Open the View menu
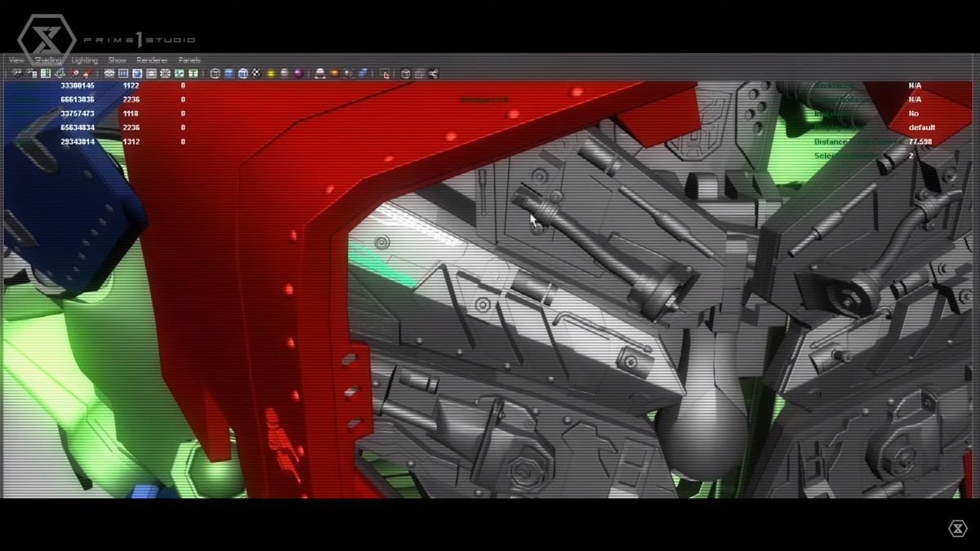The image size is (980, 551). (16, 60)
